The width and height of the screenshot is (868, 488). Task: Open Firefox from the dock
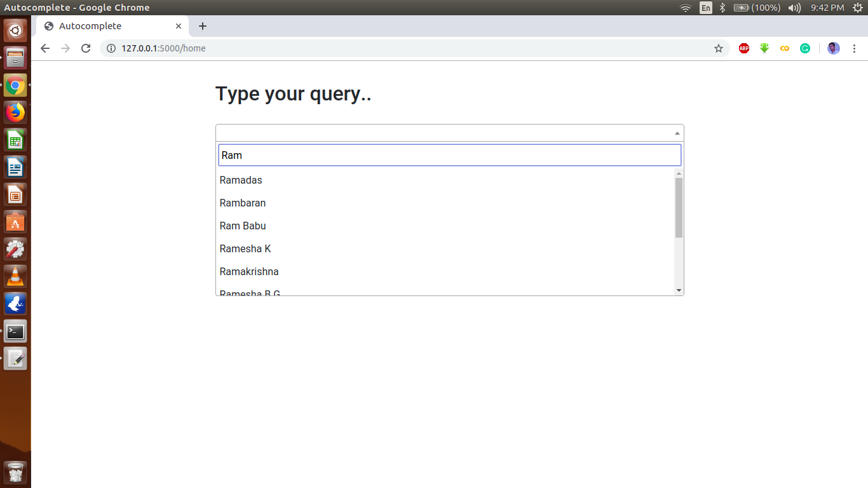tap(15, 112)
